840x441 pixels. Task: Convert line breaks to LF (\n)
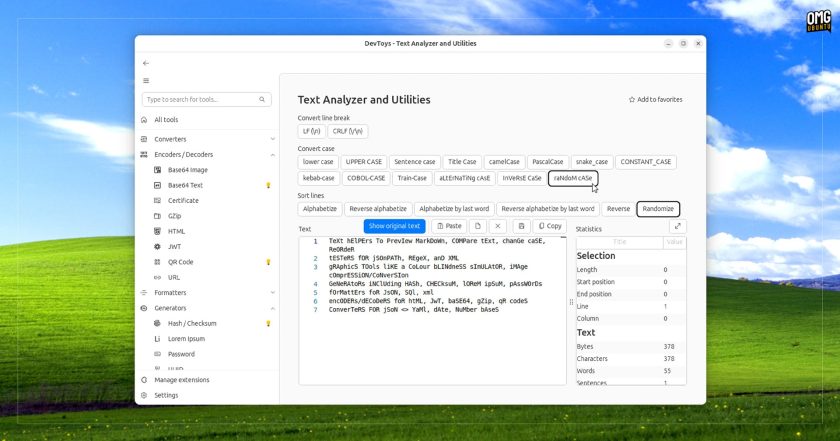coord(311,131)
